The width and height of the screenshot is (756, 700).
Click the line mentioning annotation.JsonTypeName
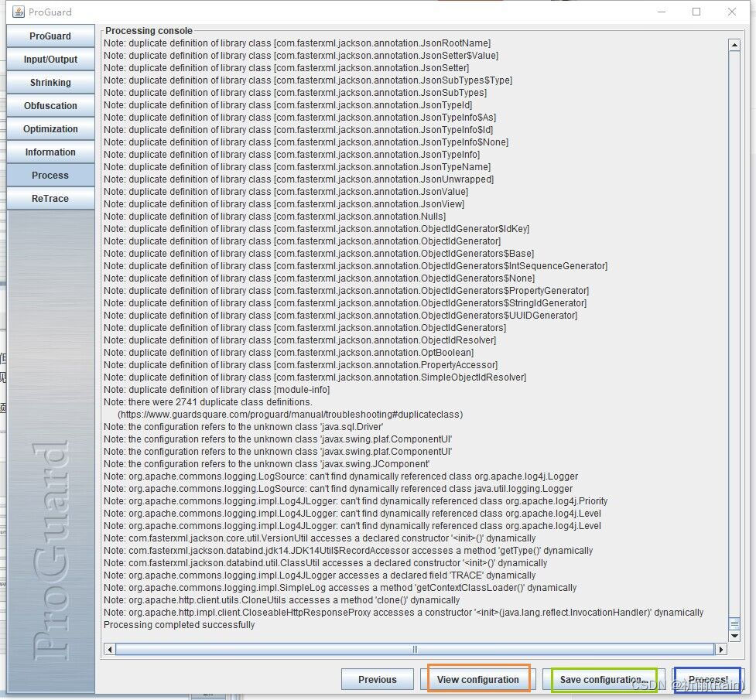point(297,167)
